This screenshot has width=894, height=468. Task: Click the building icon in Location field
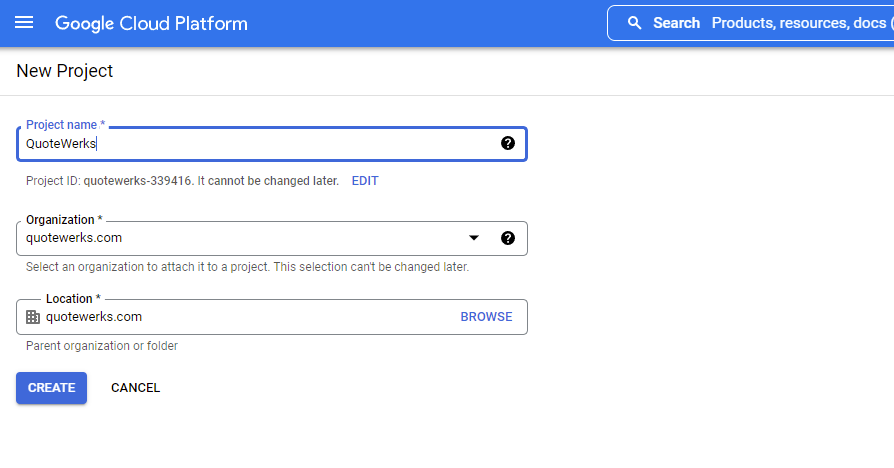33,317
